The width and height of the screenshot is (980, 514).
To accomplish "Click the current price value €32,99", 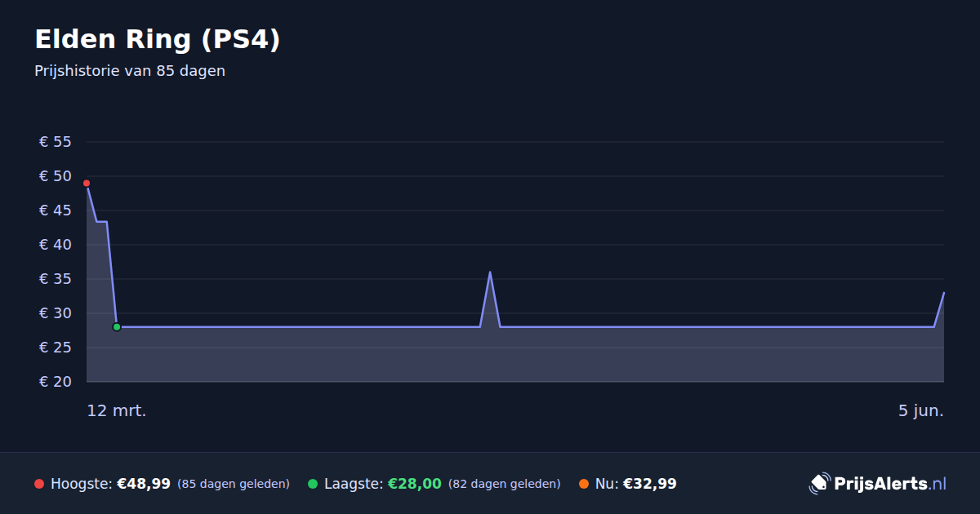I will click(650, 484).
